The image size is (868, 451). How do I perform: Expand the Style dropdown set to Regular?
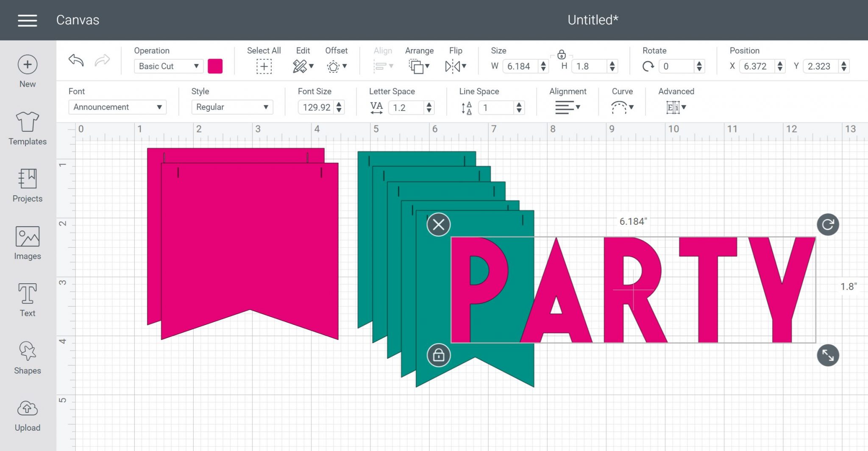pos(232,107)
